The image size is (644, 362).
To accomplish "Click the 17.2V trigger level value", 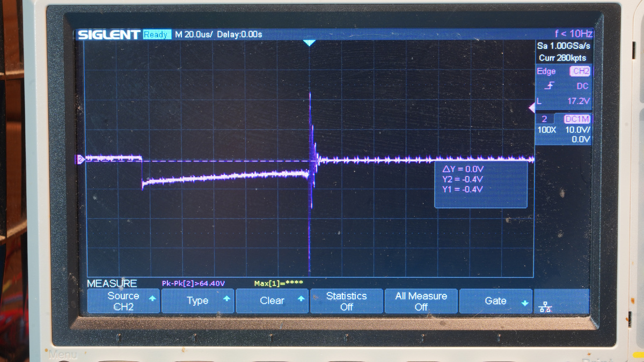I will (x=579, y=101).
